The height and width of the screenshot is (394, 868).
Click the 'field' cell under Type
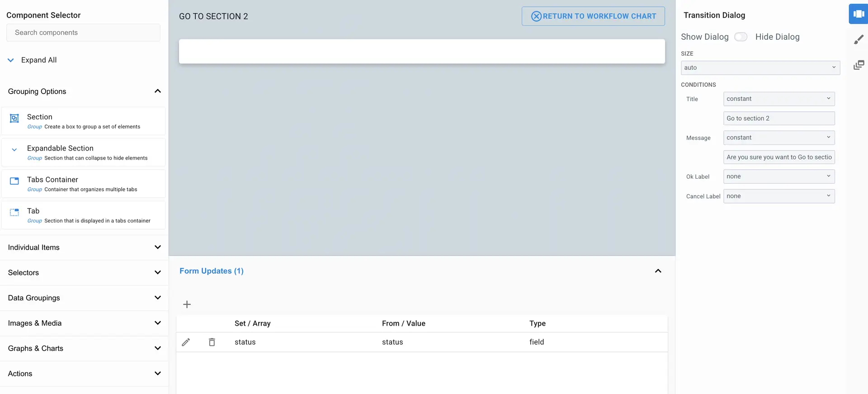click(x=537, y=342)
